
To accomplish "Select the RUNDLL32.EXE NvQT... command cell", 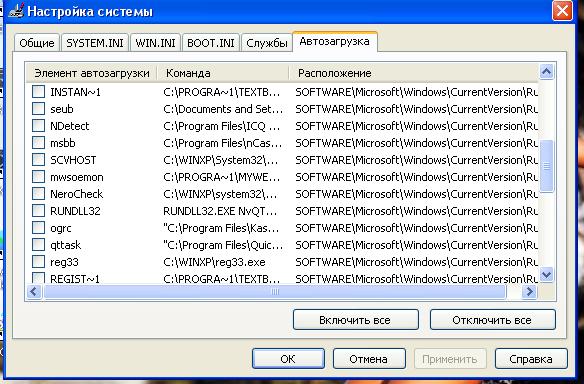I will [220, 211].
